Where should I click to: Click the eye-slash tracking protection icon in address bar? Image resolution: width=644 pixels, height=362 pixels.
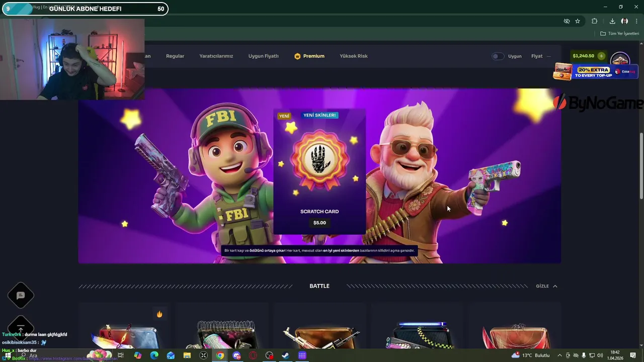[567, 21]
